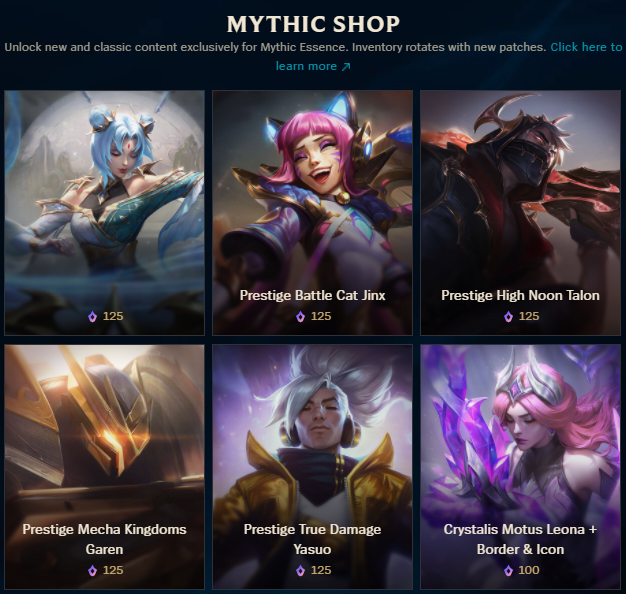Click the Mythic Essence icon on High Noon Talon card
Image resolution: width=626 pixels, height=594 pixels.
pyautogui.click(x=508, y=317)
